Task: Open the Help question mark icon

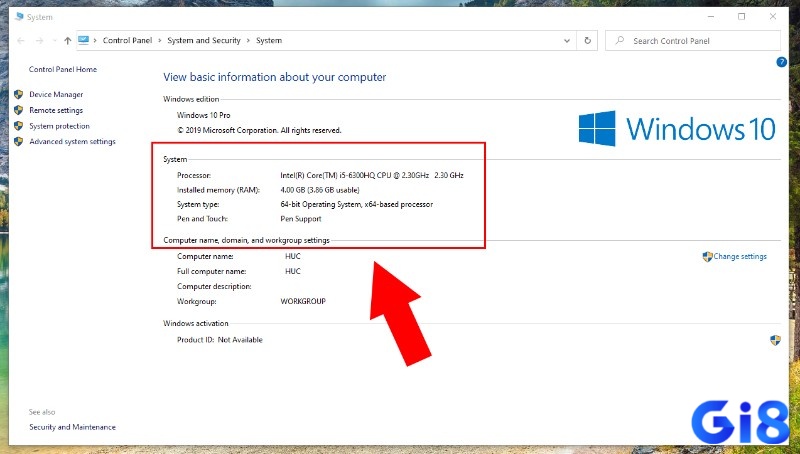Action: point(781,62)
